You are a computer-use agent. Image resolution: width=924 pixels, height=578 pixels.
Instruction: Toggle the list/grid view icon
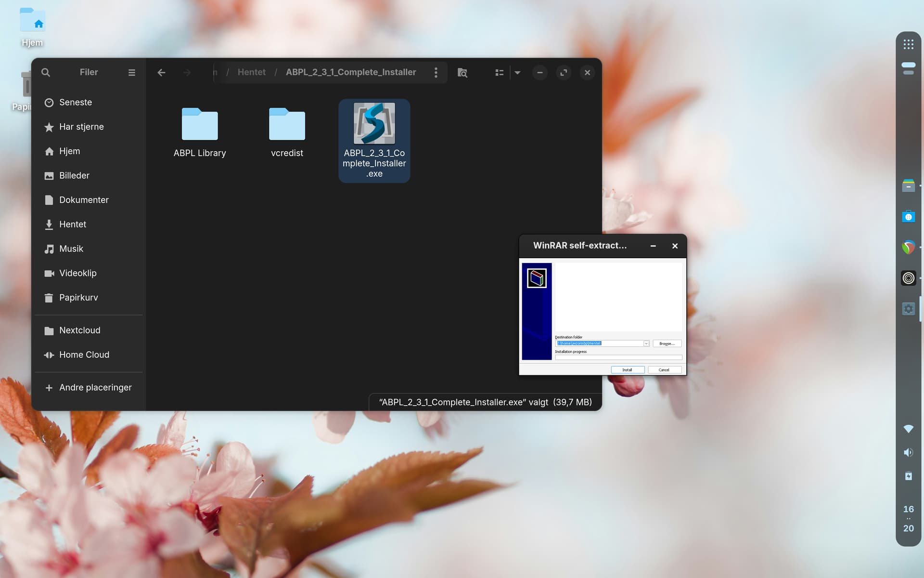(x=499, y=72)
